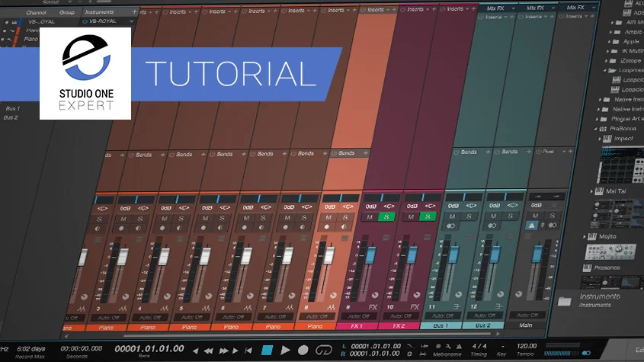Click the Return to Zero transport icon

pos(248,351)
